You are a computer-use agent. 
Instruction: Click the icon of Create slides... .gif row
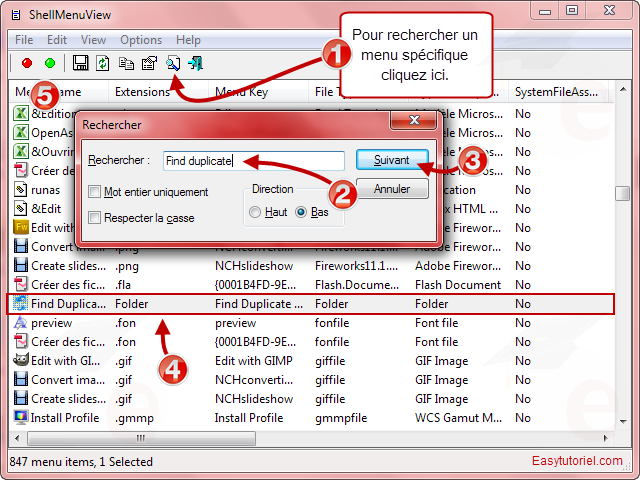point(20,398)
